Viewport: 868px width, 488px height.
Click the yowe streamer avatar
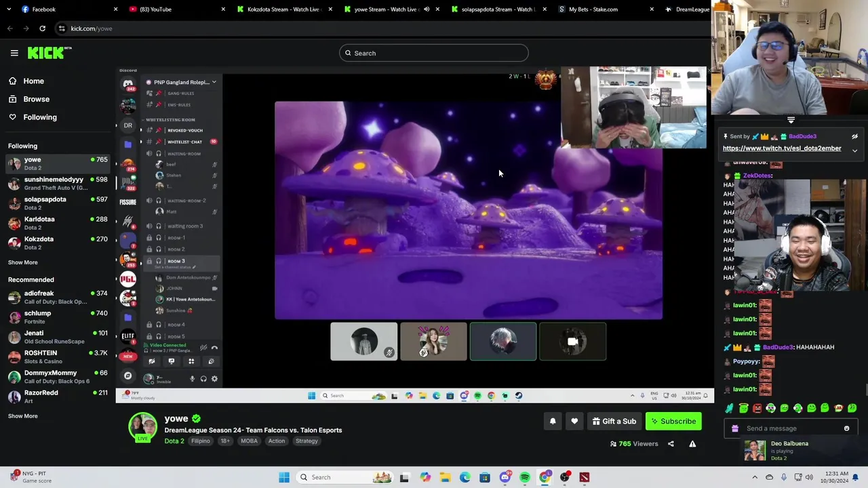click(x=143, y=428)
